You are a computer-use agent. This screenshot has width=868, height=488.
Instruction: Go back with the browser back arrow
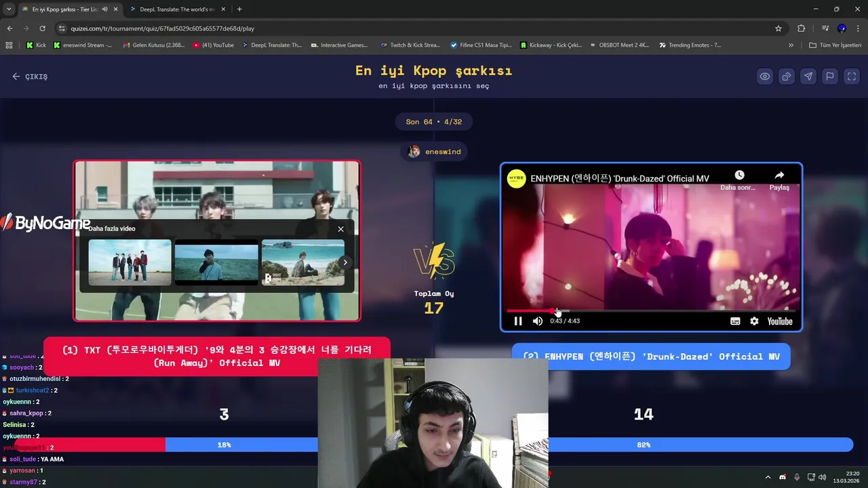point(9,28)
